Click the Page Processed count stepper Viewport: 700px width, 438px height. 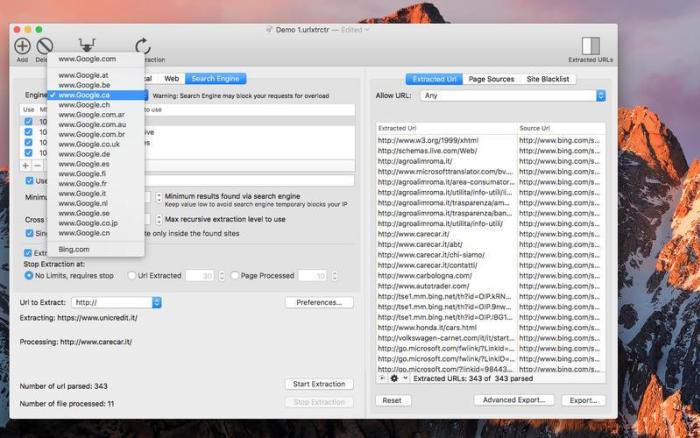click(335, 276)
